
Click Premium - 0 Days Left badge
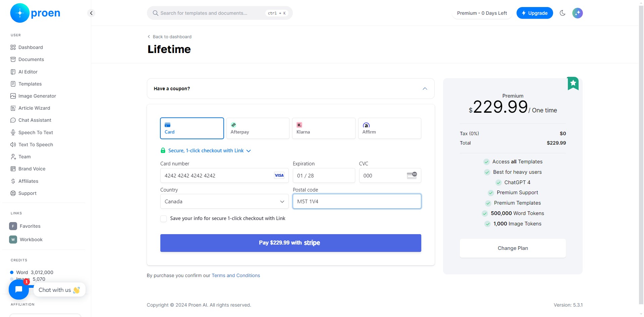tap(482, 13)
